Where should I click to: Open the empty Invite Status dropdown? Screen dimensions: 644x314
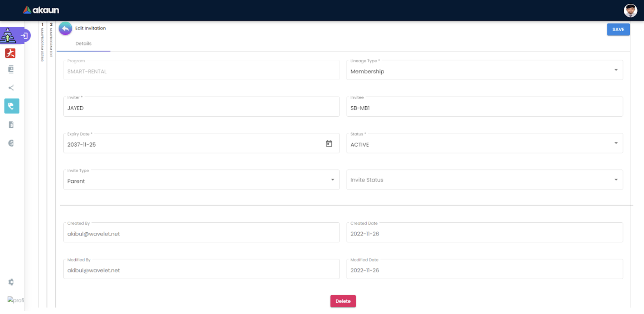(x=485, y=180)
